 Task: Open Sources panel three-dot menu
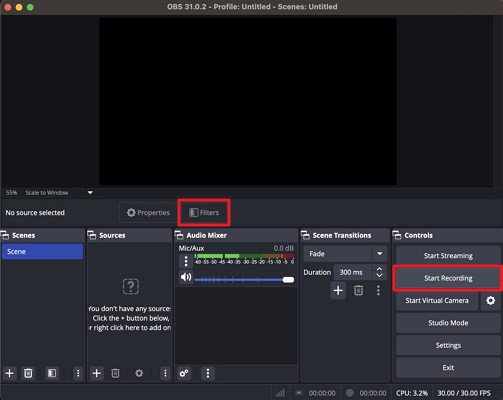165,373
